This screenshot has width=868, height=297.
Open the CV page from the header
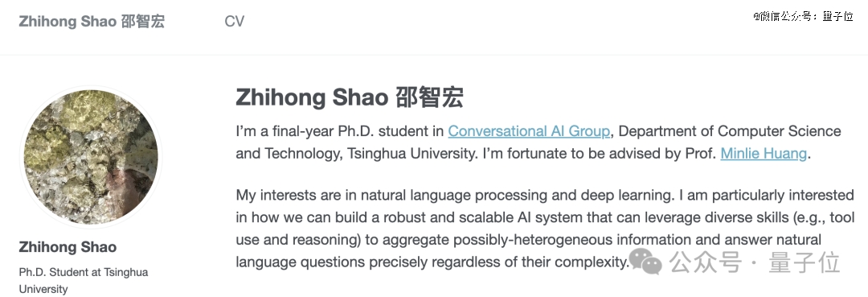(234, 22)
